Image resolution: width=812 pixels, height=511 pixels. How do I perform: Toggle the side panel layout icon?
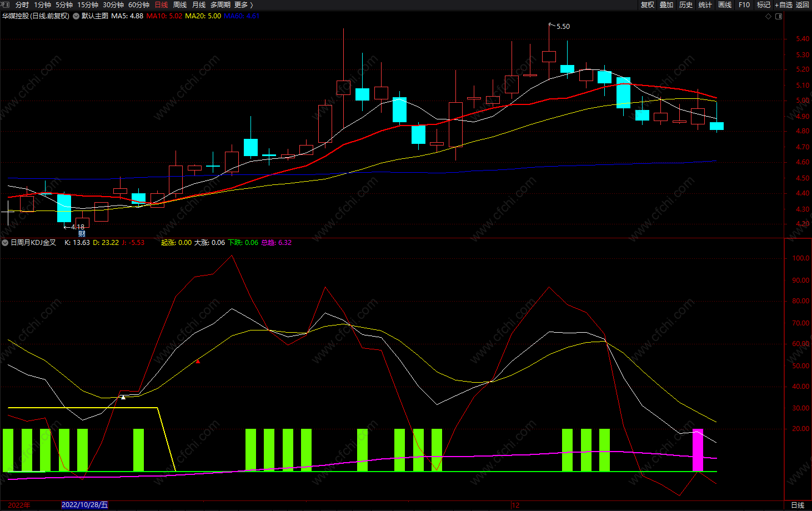point(779,16)
